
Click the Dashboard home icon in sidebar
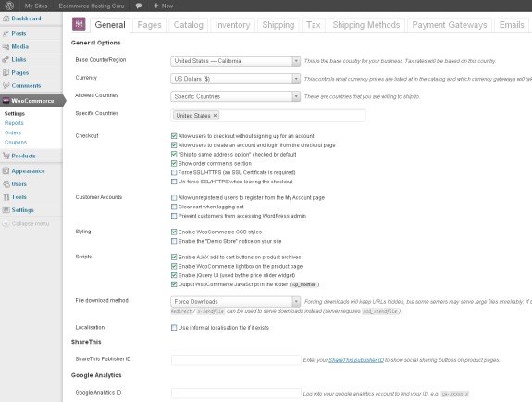(6, 19)
